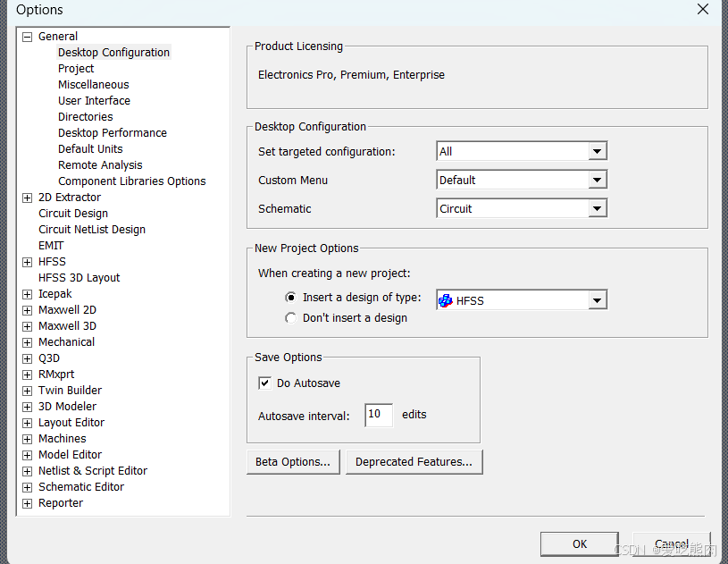
Task: Expand the Model Editor node
Action: coord(28,455)
